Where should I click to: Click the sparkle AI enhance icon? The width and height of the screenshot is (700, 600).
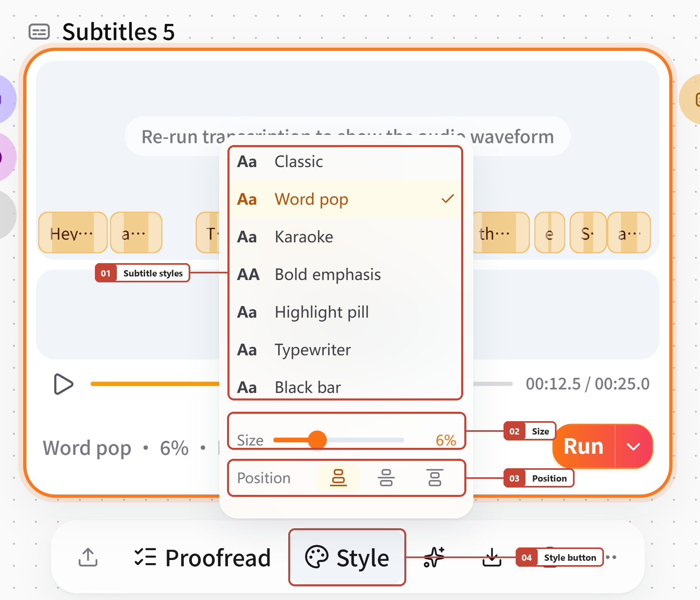(x=434, y=557)
